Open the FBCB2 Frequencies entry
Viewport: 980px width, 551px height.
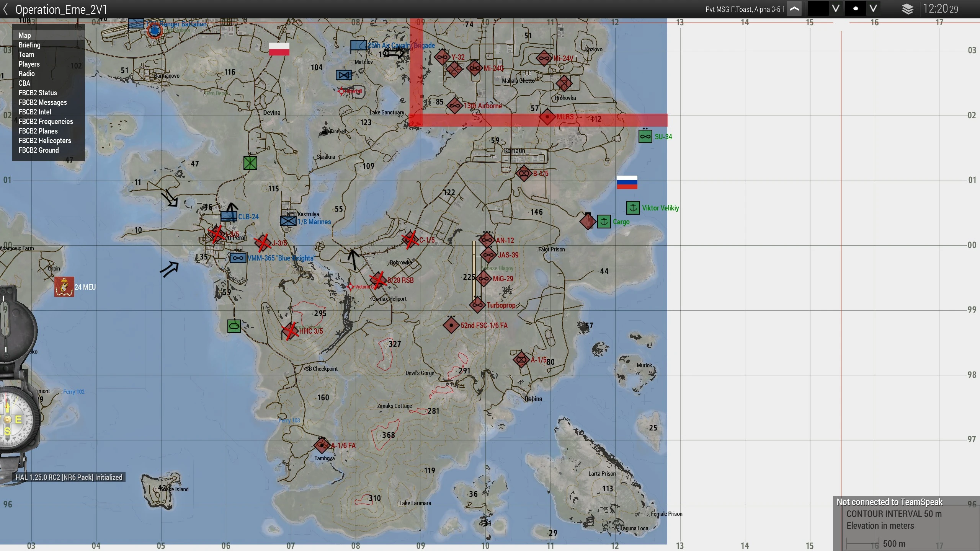(x=46, y=121)
